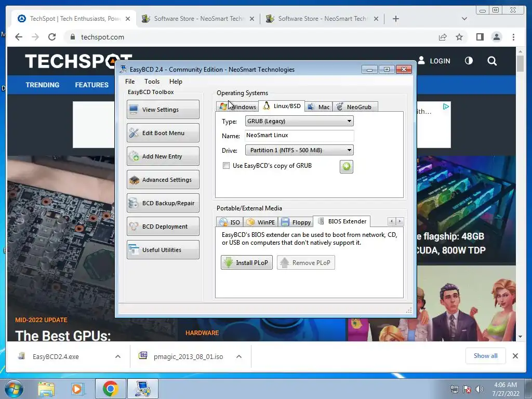
Task: Expand Chrome tab search chevron
Action: pyautogui.click(x=464, y=19)
